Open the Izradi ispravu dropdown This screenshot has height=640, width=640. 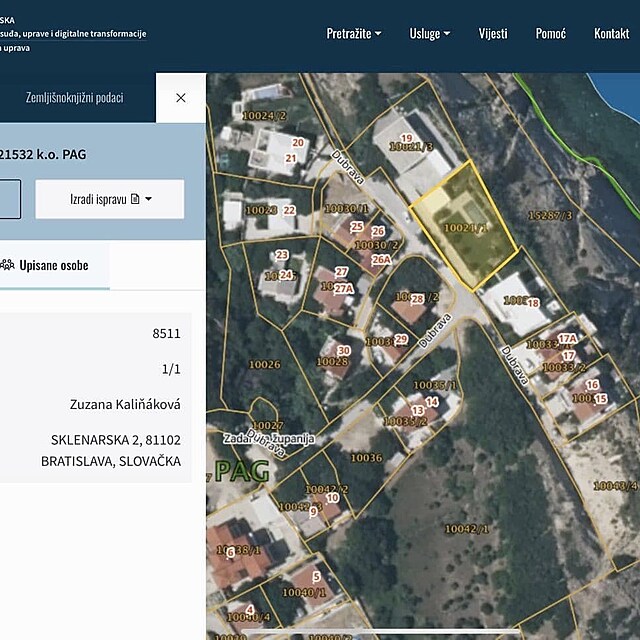coord(110,199)
